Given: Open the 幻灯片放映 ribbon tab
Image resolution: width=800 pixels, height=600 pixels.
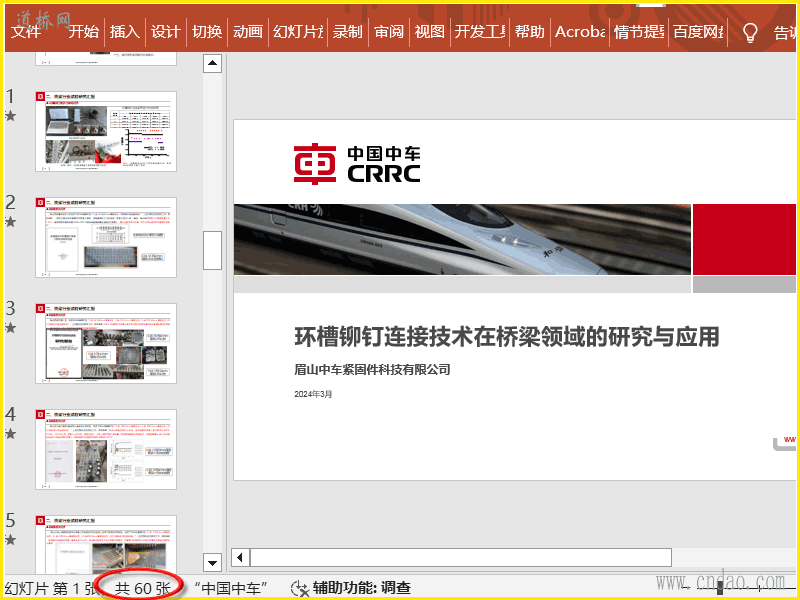Looking at the screenshot, I should point(298,32).
